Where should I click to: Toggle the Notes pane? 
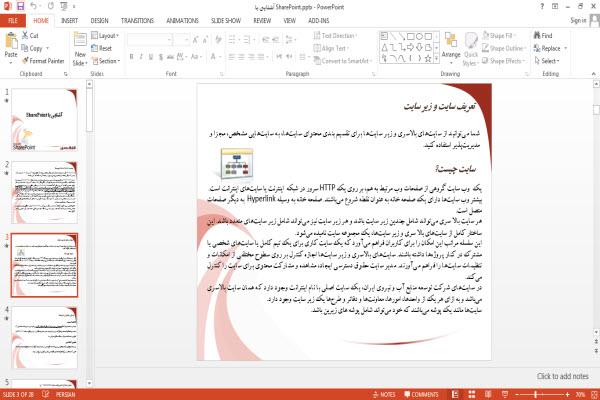tap(384, 394)
